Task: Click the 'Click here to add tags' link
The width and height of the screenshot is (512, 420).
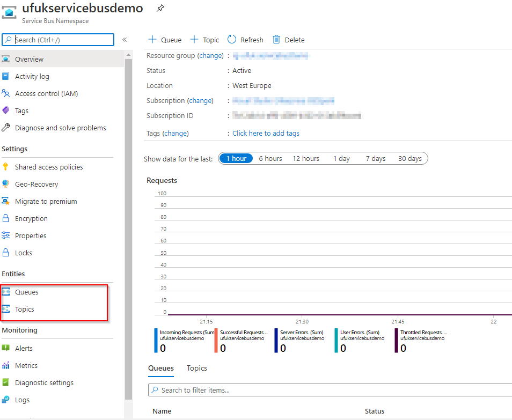Action: (x=266, y=133)
